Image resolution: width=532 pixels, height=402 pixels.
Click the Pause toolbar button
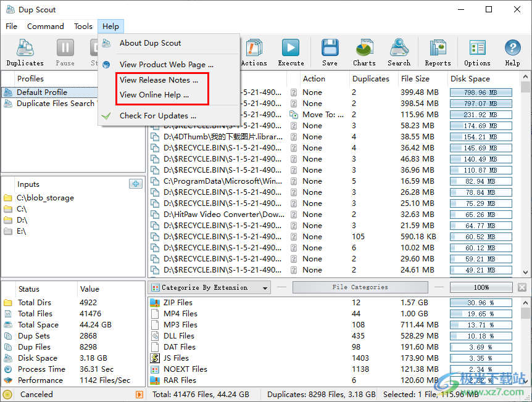65,52
